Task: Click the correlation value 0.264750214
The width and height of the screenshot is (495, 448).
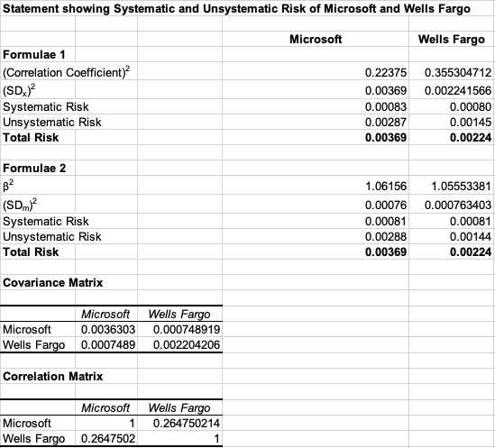Action: tap(187, 424)
